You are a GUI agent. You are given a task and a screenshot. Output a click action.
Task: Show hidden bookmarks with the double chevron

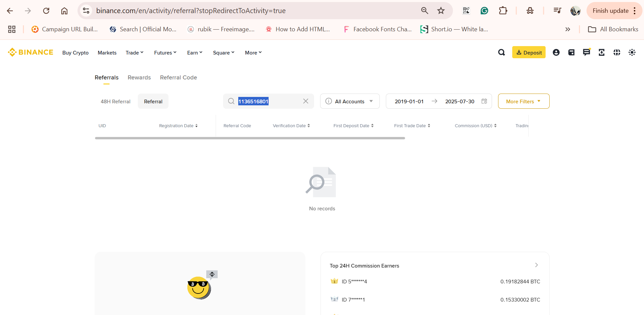pyautogui.click(x=568, y=29)
